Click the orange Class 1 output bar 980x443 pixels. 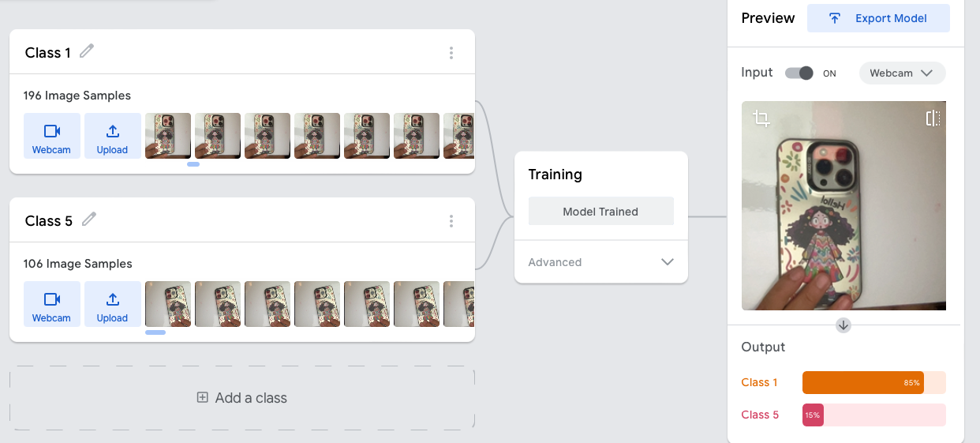(862, 383)
